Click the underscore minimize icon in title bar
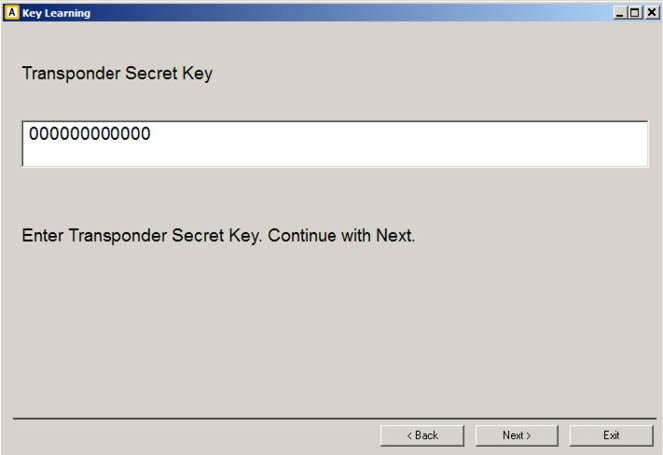Image resolution: width=663 pixels, height=455 pixels. tap(619, 13)
